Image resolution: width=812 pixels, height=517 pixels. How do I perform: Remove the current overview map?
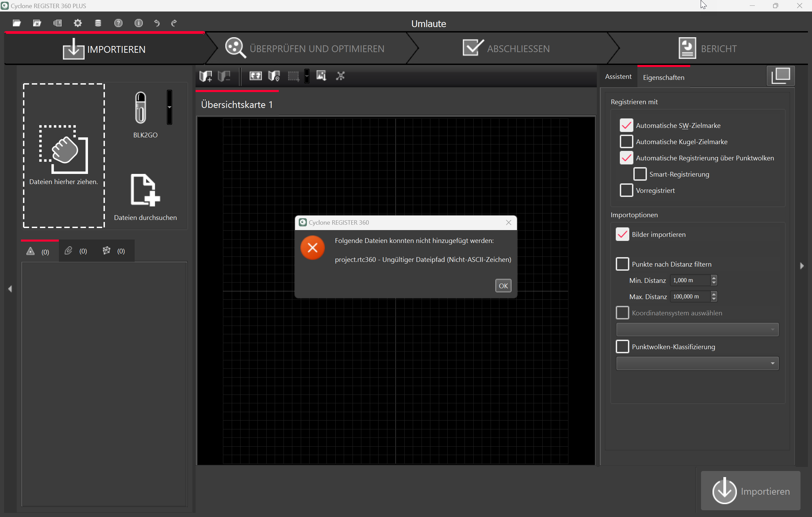224,76
